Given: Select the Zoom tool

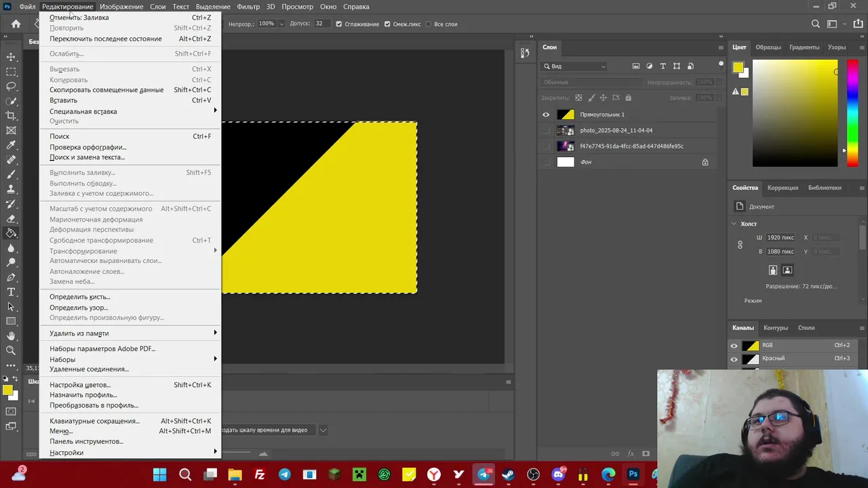Looking at the screenshot, I should 11,350.
